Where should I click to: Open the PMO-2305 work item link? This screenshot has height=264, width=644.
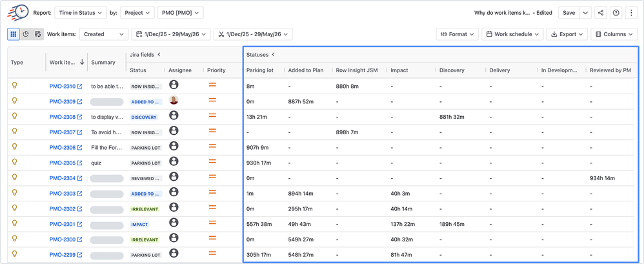(x=66, y=163)
